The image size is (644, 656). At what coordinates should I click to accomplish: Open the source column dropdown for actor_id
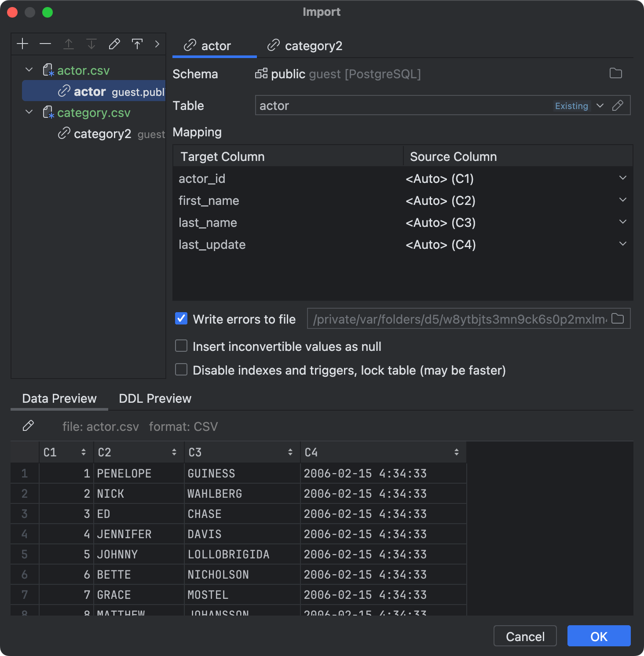(x=622, y=178)
